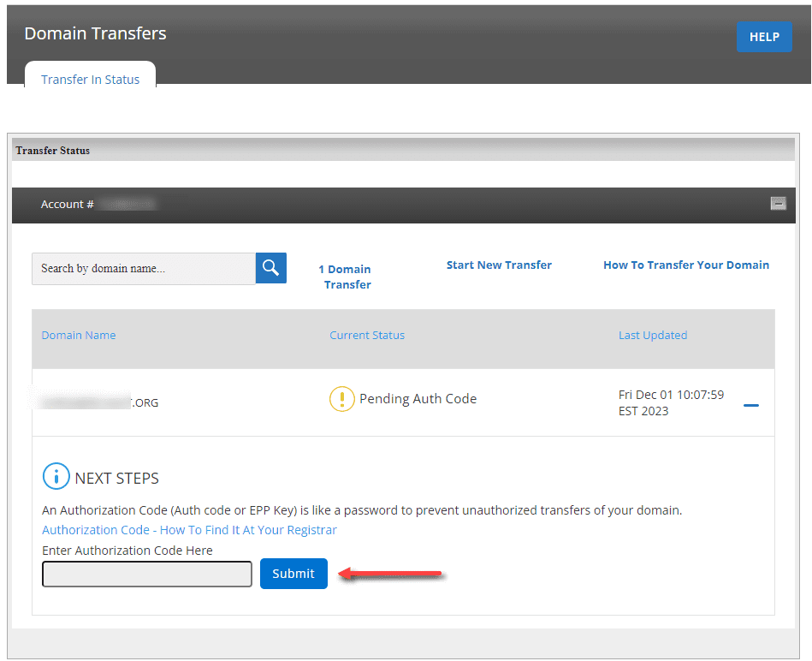Switch to the Transfer In Status tab

pos(90,79)
